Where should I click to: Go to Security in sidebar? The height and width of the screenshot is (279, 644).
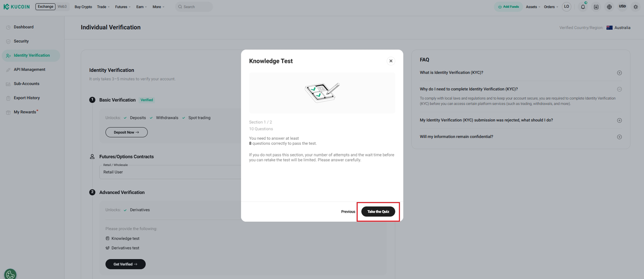click(21, 41)
